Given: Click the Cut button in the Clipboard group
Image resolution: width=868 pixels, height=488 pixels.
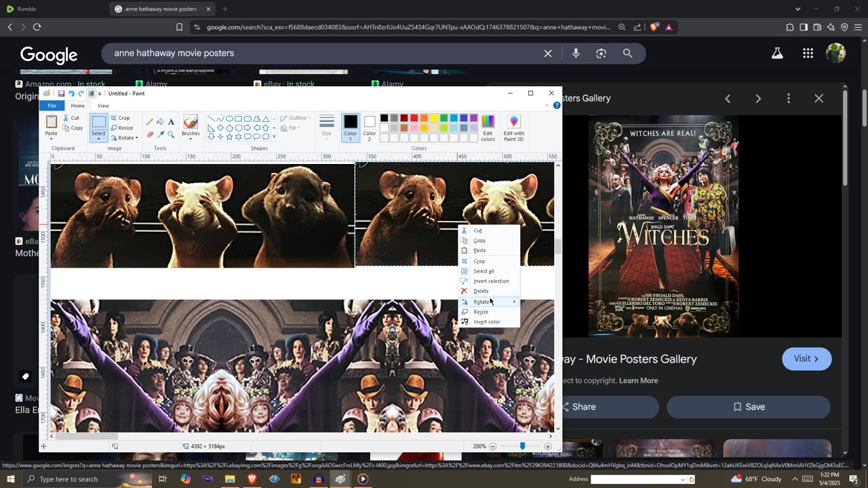Looking at the screenshot, I should pyautogui.click(x=71, y=118).
